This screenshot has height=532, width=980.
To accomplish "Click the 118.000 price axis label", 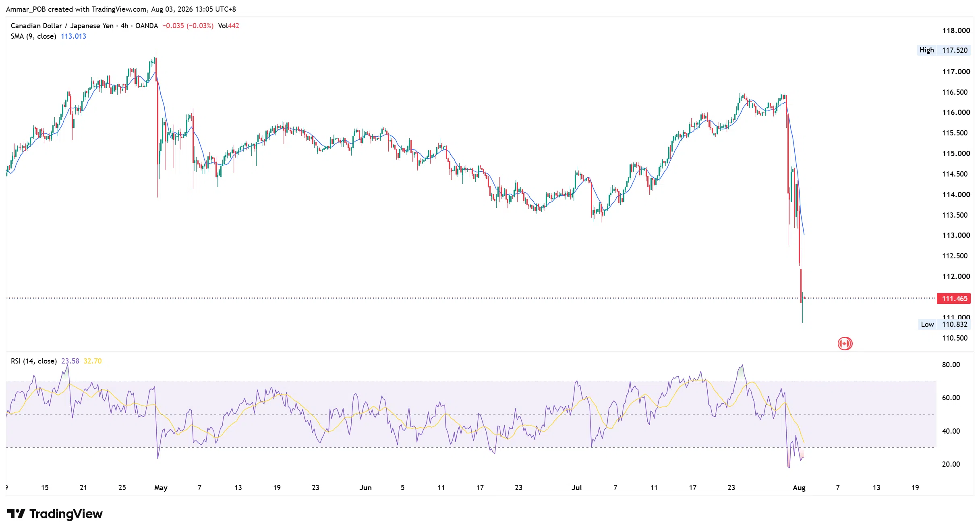I will click(956, 31).
